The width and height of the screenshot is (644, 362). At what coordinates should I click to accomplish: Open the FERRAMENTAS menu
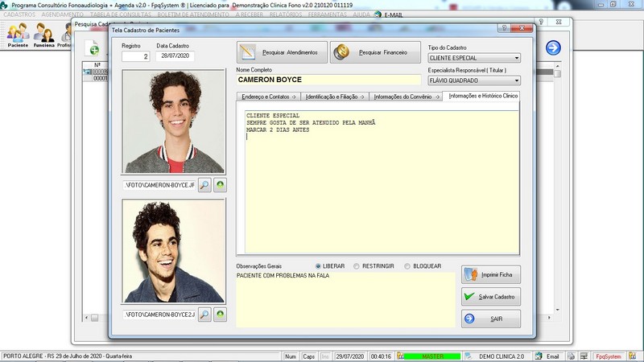(328, 14)
